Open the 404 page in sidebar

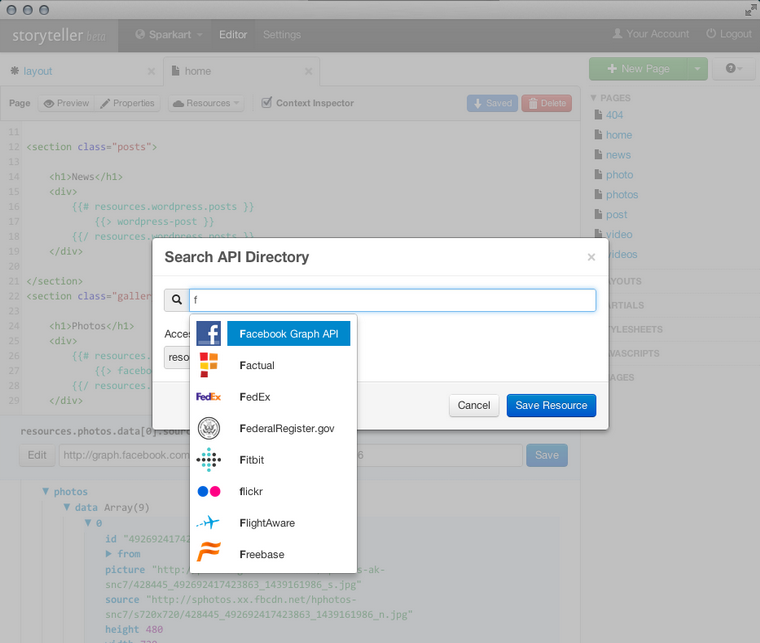tap(614, 115)
